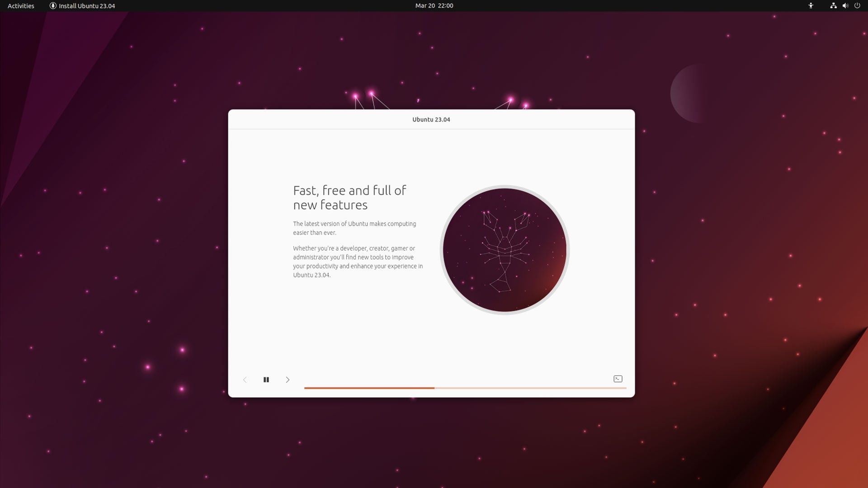Image resolution: width=868 pixels, height=488 pixels.
Task: Click the paragraph about developer productivity
Action: [358, 261]
